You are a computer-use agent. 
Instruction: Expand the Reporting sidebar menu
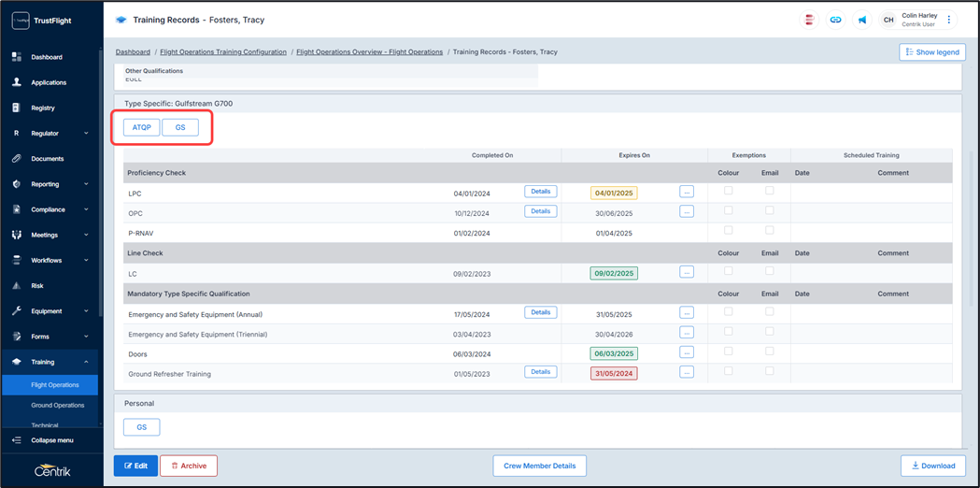[x=51, y=184]
